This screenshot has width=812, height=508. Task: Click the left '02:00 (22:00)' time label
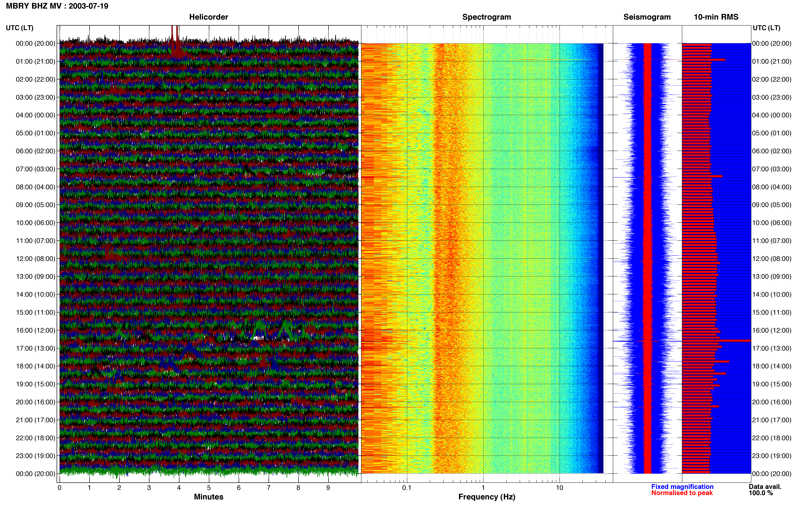coord(36,79)
